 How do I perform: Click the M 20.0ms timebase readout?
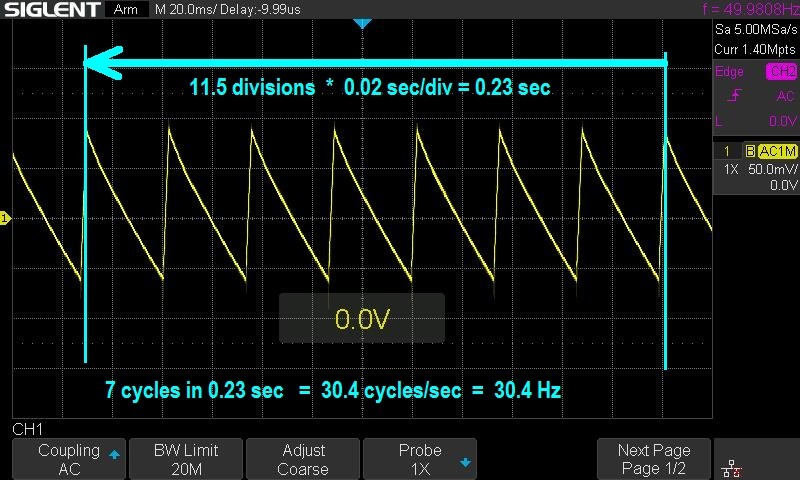(184, 9)
